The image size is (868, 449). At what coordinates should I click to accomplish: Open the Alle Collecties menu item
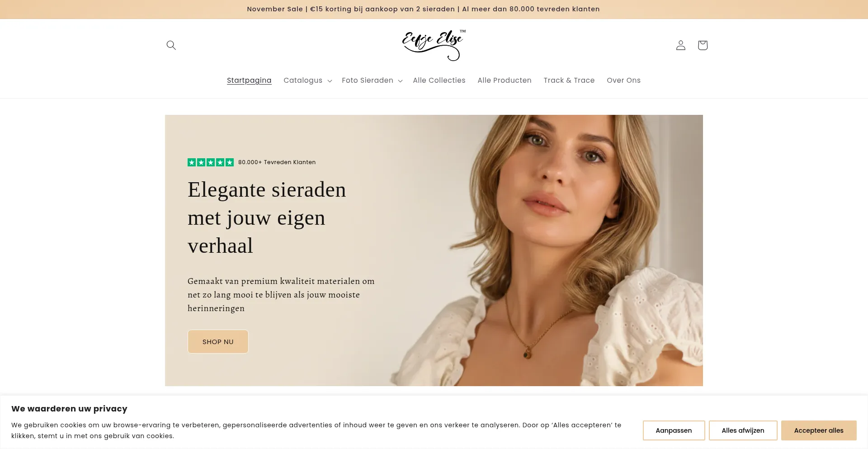click(439, 80)
